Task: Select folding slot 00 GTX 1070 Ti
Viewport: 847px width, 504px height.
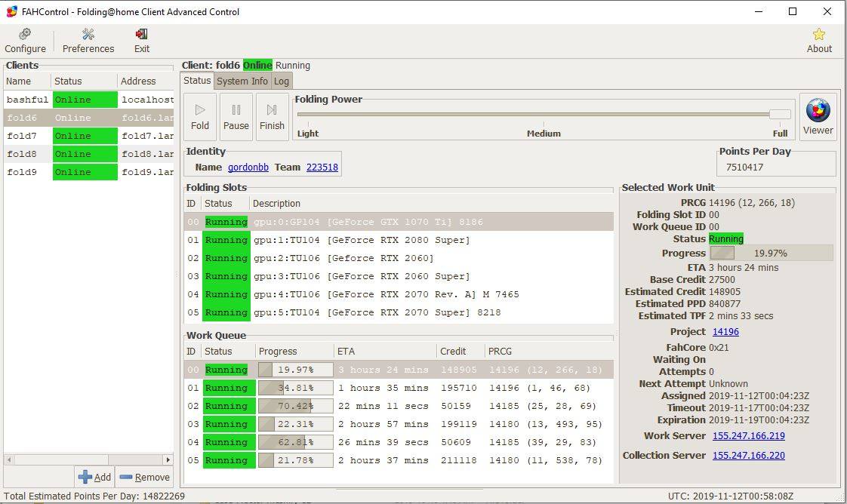Action: [399, 222]
